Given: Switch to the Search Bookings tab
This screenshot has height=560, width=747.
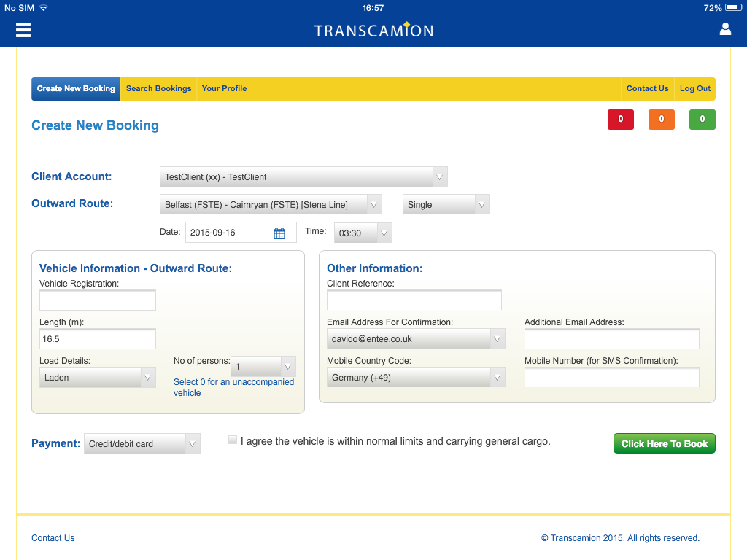Looking at the screenshot, I should [158, 88].
